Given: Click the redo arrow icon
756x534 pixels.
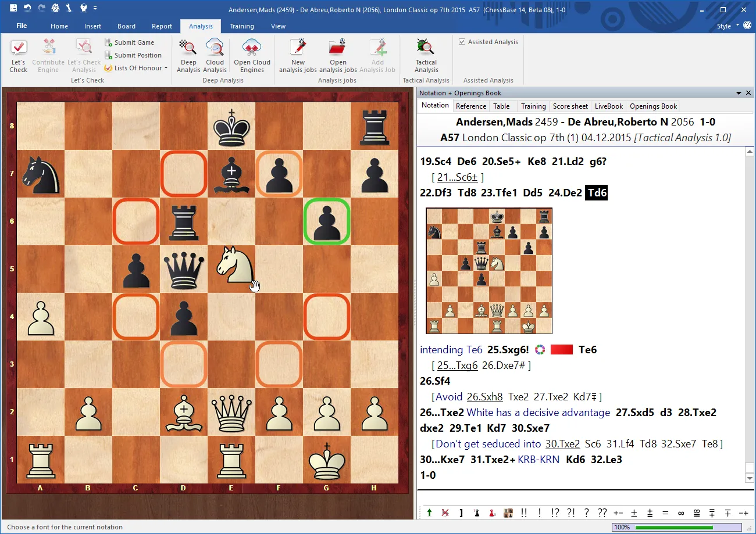Looking at the screenshot, I should click(41, 8).
